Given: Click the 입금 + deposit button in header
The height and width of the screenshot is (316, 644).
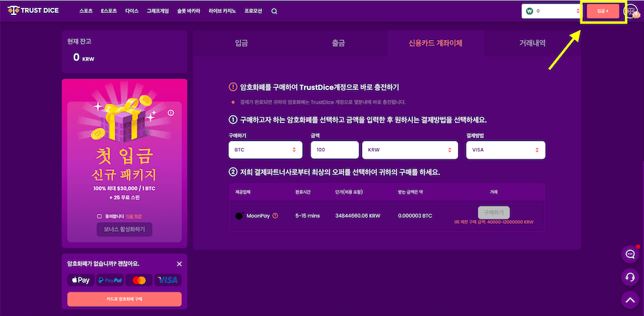Looking at the screenshot, I should click(x=603, y=11).
